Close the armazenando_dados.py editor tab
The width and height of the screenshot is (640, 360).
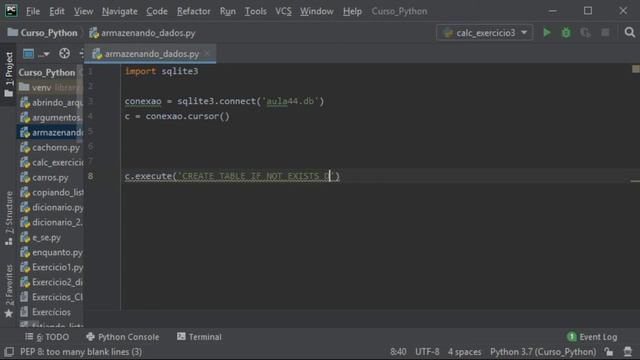click(x=207, y=53)
